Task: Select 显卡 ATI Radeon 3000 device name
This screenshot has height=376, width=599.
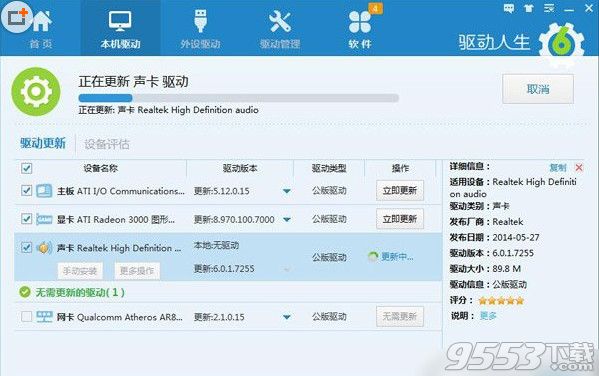Action: pyautogui.click(x=116, y=220)
